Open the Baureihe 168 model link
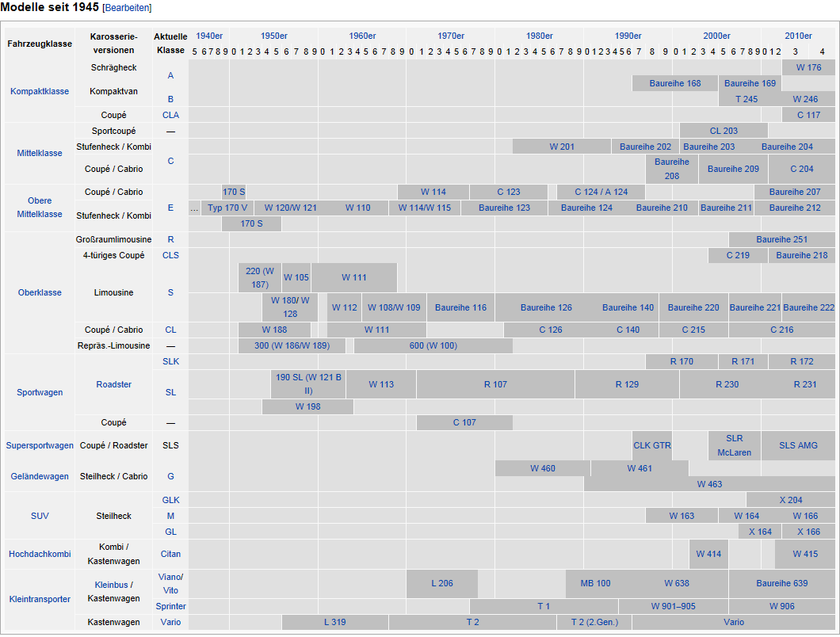The height and width of the screenshot is (637, 840). [675, 83]
